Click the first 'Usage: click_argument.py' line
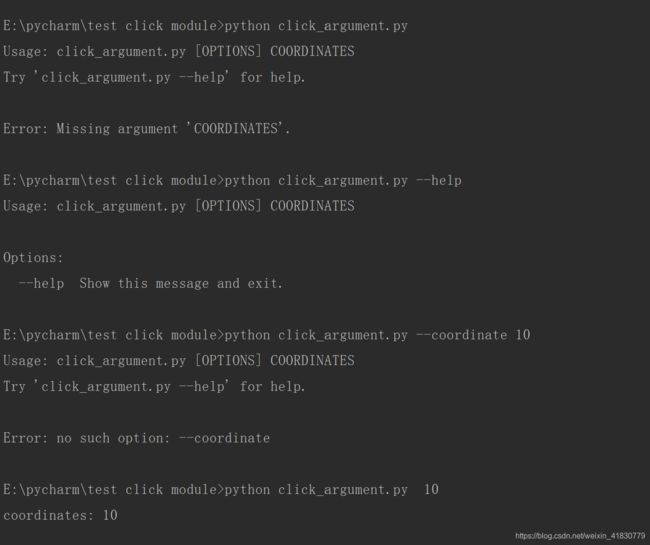650x545 pixels. [179, 51]
